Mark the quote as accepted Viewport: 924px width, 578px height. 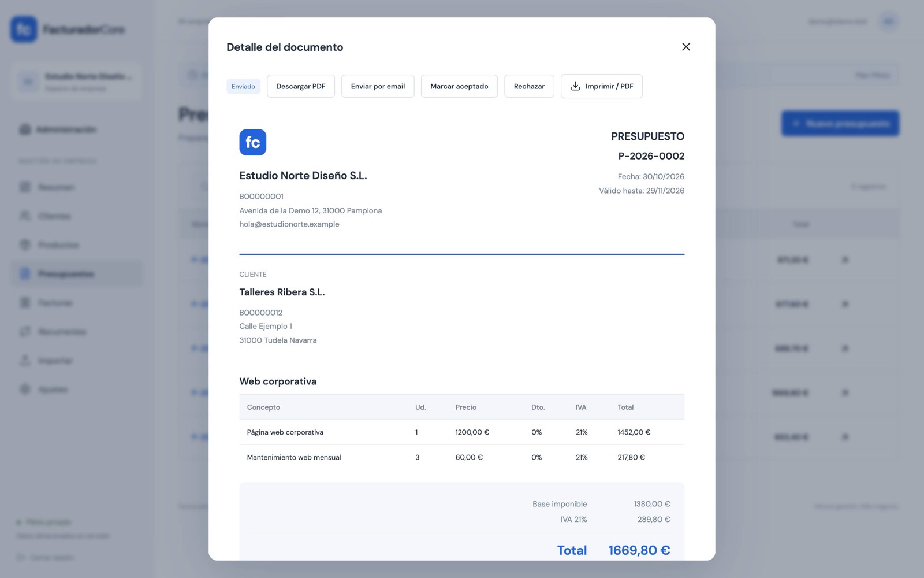459,86
